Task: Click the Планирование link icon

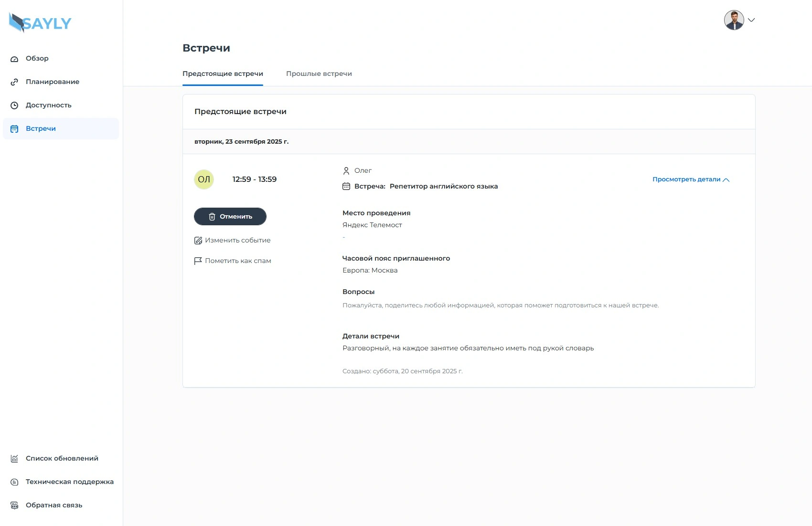Action: click(x=14, y=82)
